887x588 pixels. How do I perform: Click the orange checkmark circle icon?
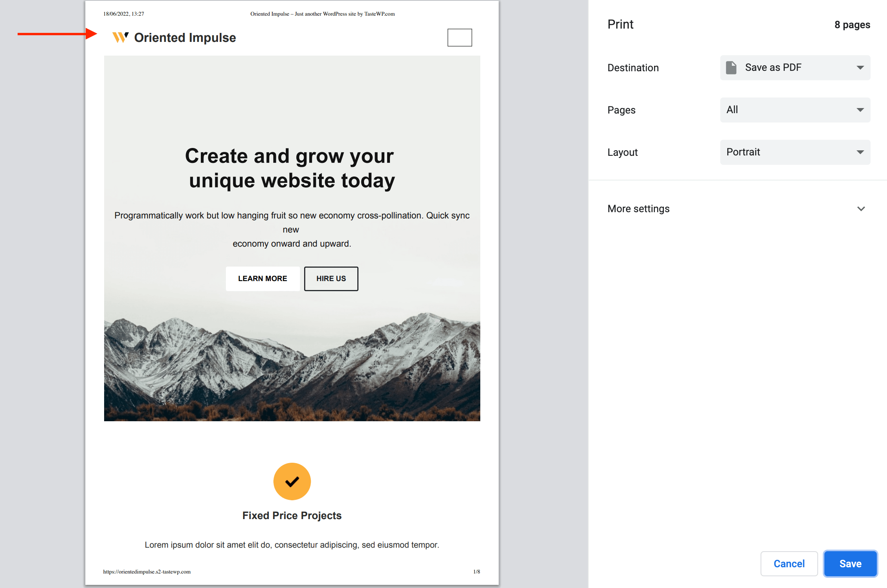point(292,481)
